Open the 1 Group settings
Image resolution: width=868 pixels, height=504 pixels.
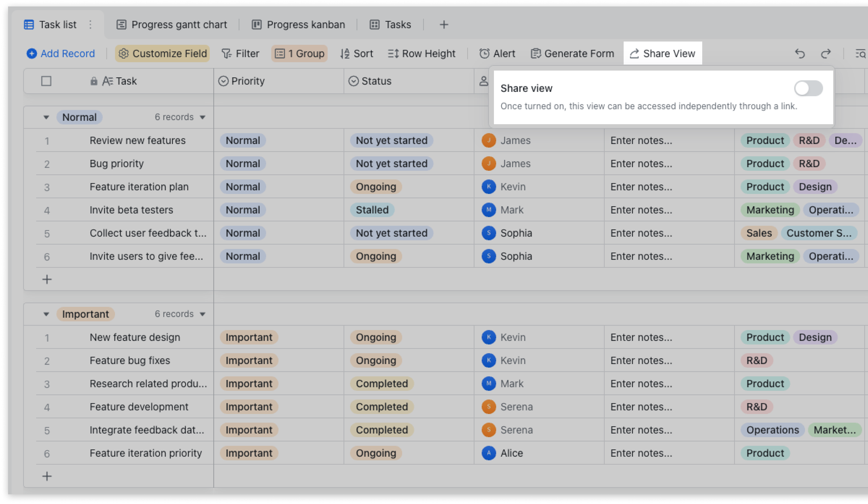click(299, 53)
